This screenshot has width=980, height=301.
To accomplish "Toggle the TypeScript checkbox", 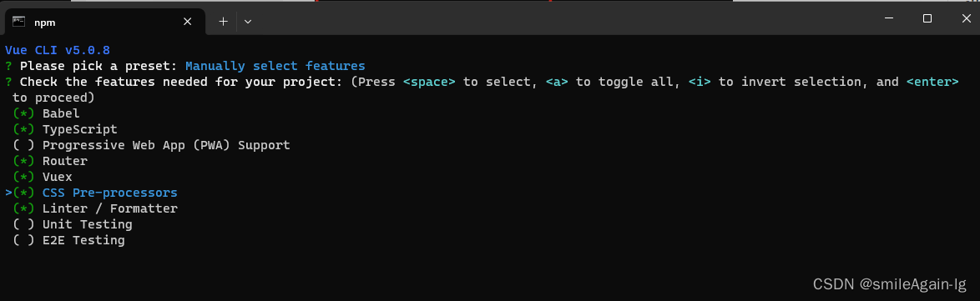I will [x=23, y=129].
